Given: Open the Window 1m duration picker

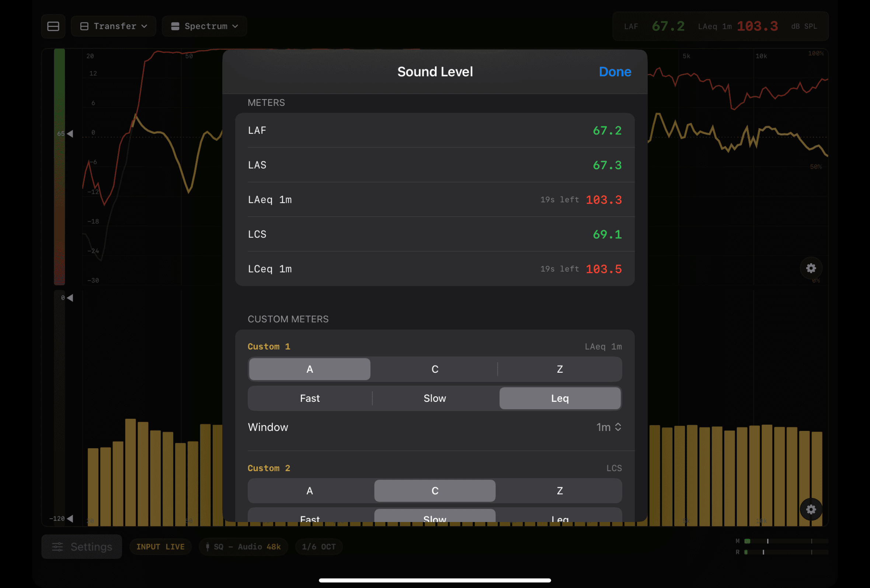Looking at the screenshot, I should click(x=609, y=427).
